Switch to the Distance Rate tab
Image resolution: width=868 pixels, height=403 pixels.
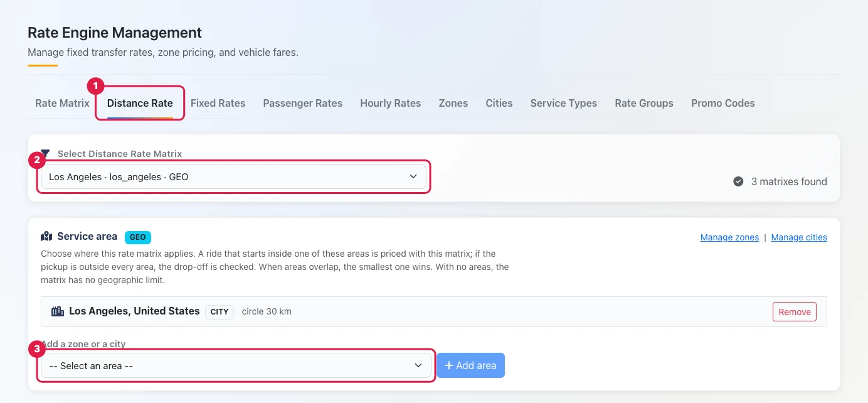[140, 103]
